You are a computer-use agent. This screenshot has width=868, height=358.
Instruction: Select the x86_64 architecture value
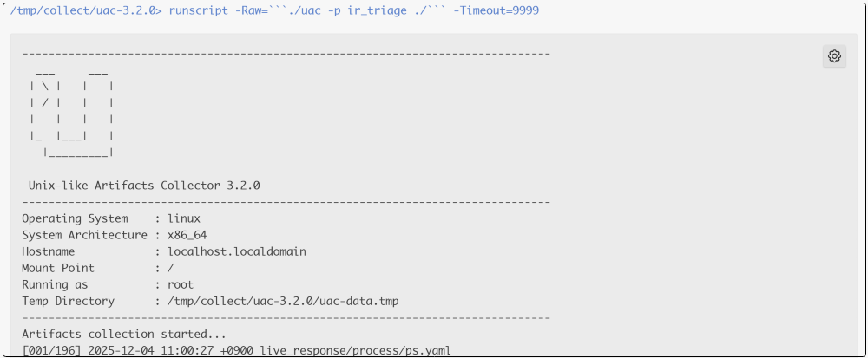[187, 235]
